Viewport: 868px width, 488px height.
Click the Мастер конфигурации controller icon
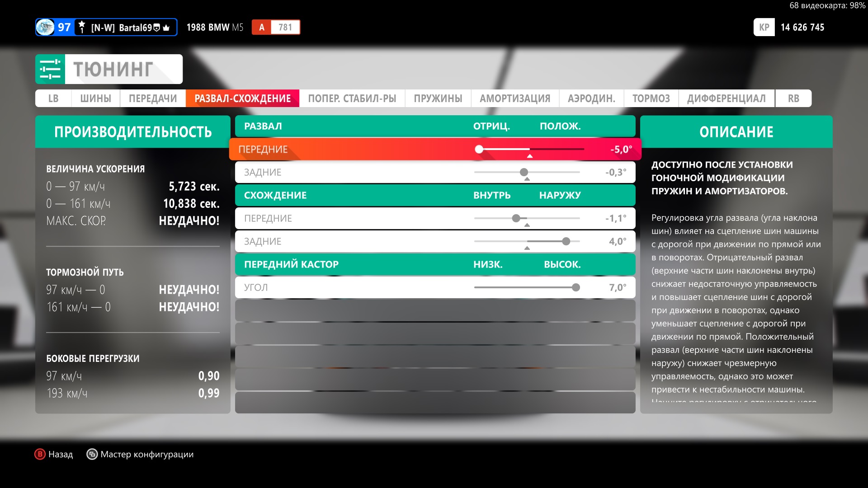92,454
